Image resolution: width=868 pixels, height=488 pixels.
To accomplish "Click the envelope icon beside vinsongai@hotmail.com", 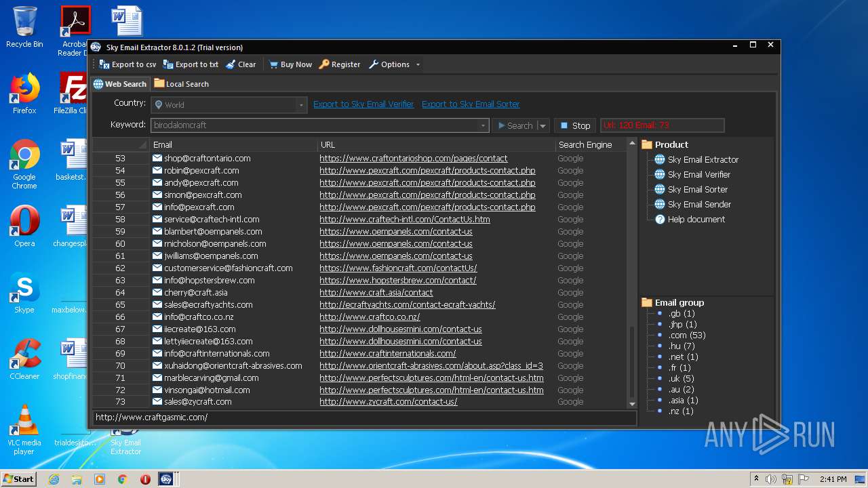I will [x=157, y=390].
